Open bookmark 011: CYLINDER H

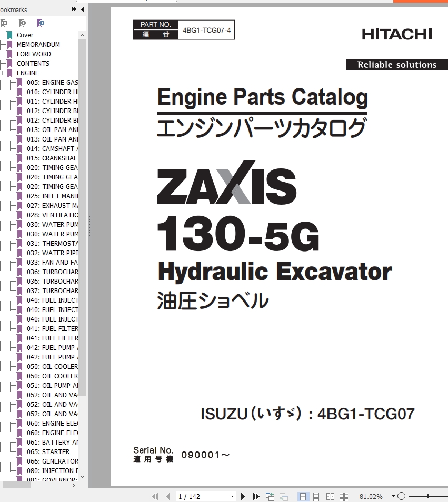click(52, 101)
